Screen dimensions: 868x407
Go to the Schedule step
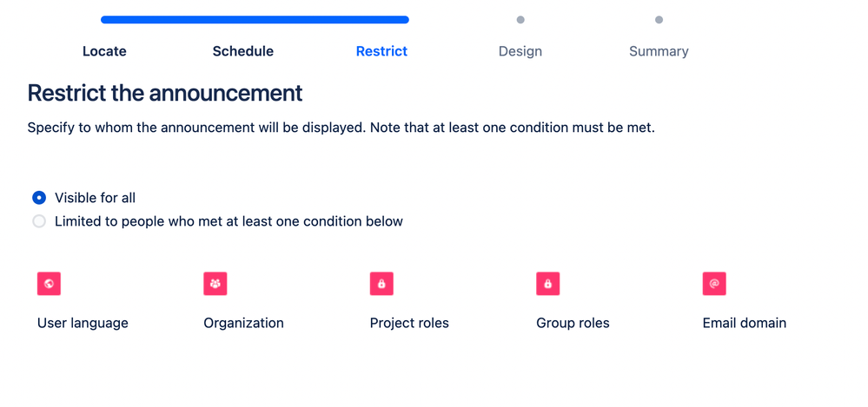coord(243,51)
